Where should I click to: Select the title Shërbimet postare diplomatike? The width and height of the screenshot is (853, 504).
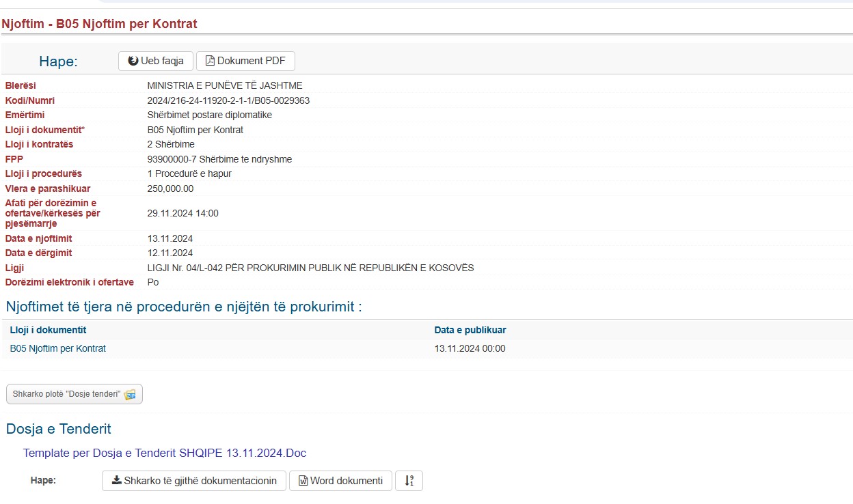(210, 115)
